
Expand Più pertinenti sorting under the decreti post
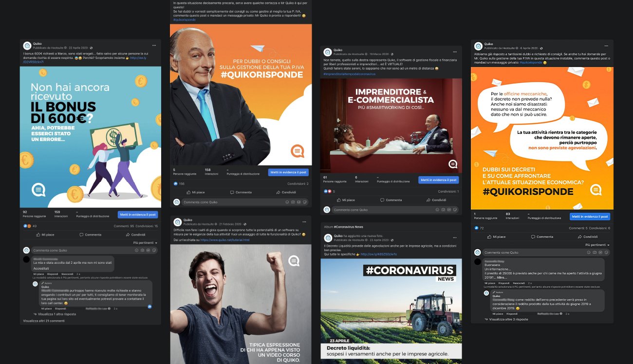tap(597, 245)
